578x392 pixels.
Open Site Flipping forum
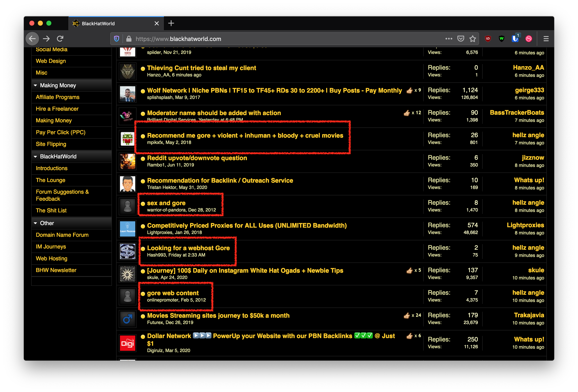click(51, 144)
